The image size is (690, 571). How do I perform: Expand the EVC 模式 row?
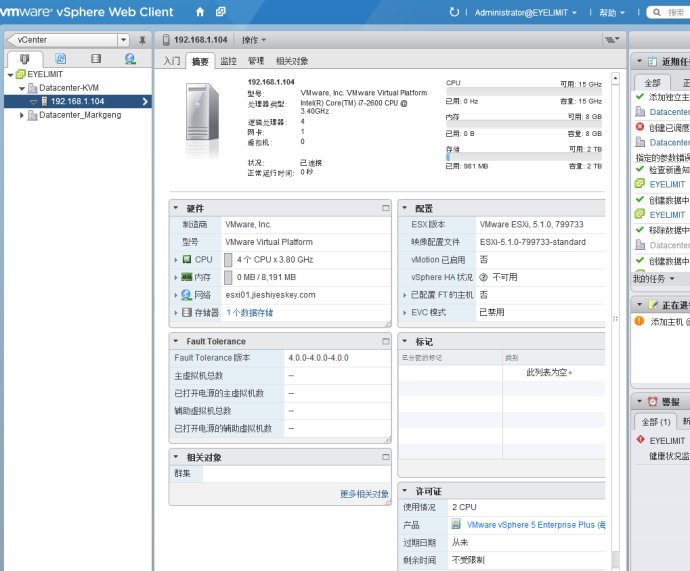tap(404, 313)
